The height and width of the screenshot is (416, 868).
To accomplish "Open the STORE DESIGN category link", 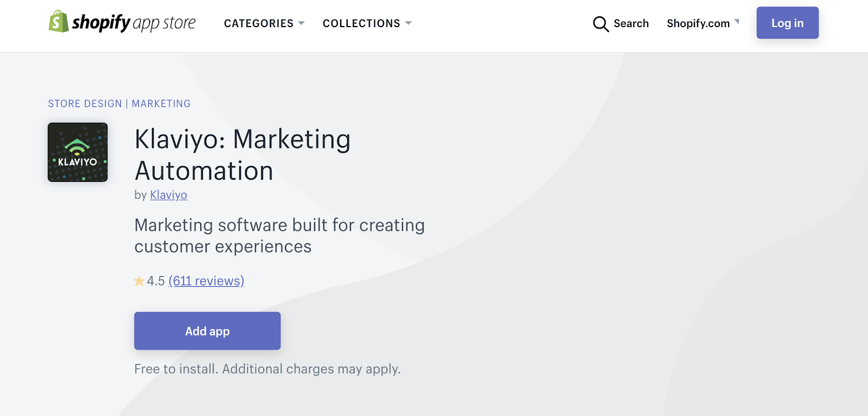I will tap(85, 104).
